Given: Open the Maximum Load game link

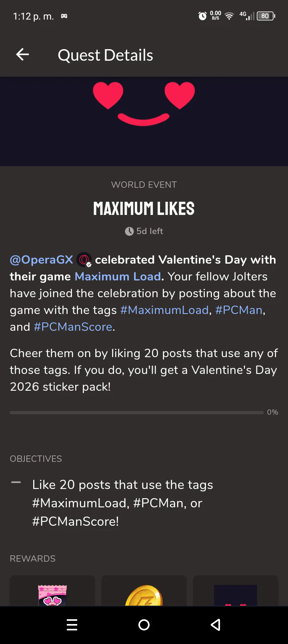Looking at the screenshot, I should point(118,276).
